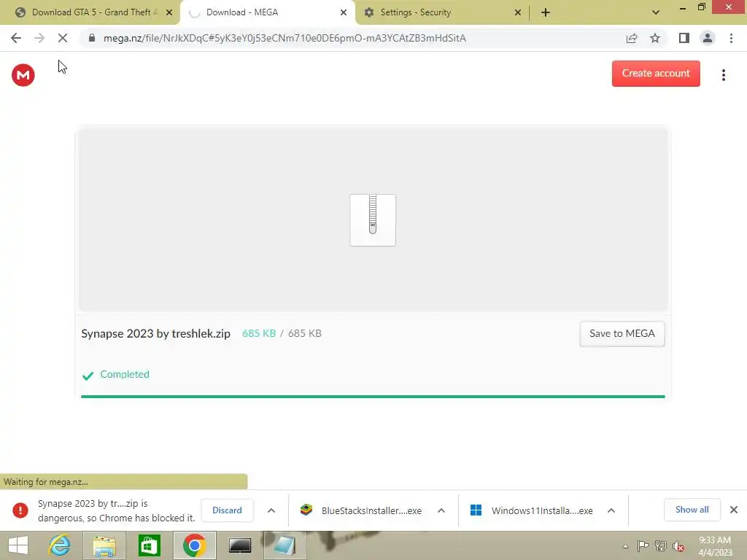
Task: Share this page using the share icon
Action: (x=632, y=38)
